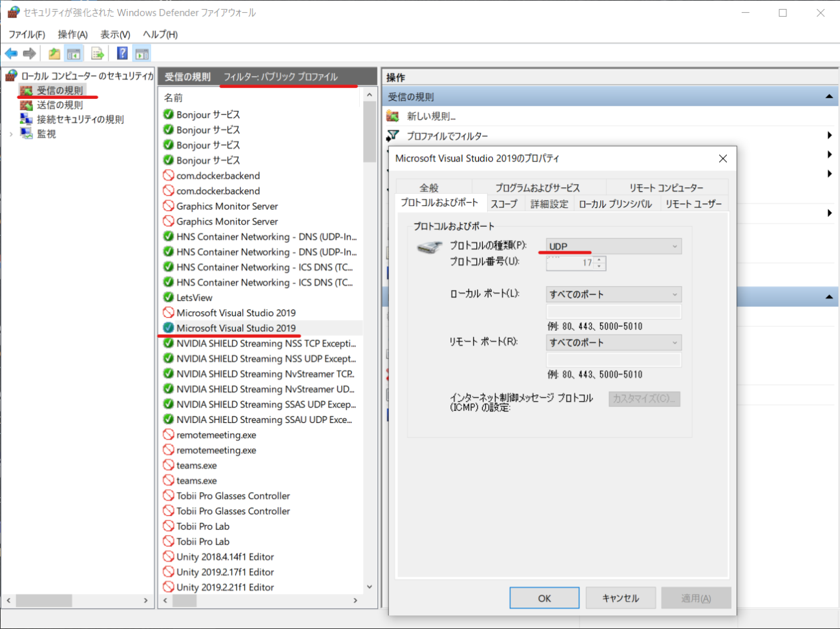Click the firewall icon beside ローカル コンピューター root node

coord(12,76)
